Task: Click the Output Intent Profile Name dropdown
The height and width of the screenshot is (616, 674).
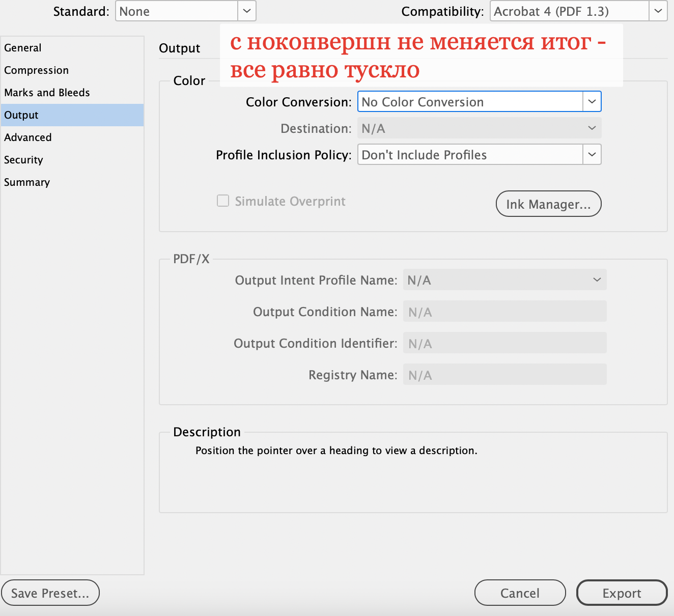Action: (x=505, y=280)
